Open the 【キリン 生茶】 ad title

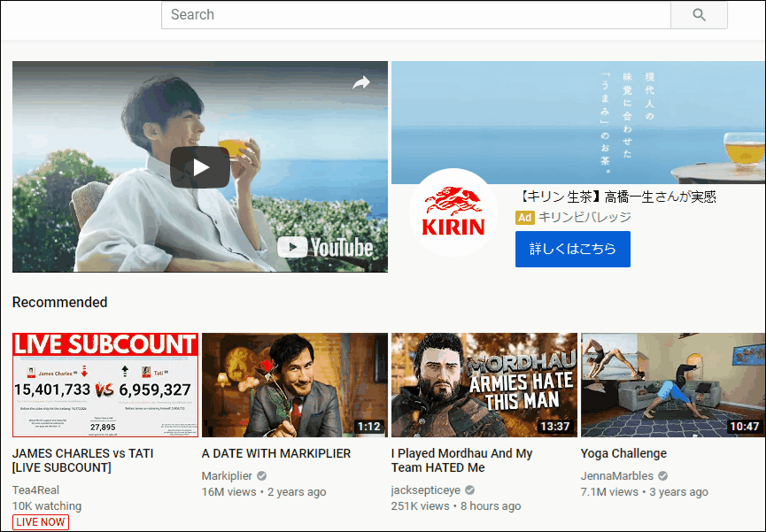click(616, 197)
